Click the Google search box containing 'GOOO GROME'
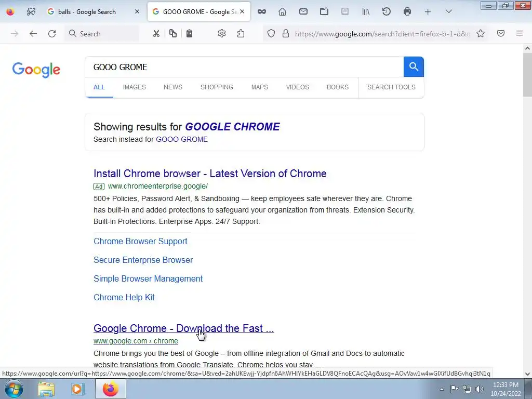The height and width of the screenshot is (399, 532). tap(244, 67)
